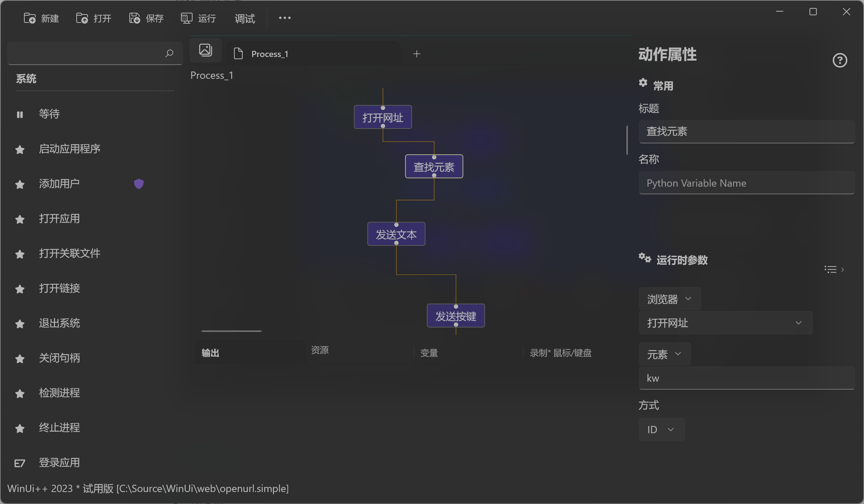Switch to the 变量 tab
864x504 pixels.
coord(429,353)
